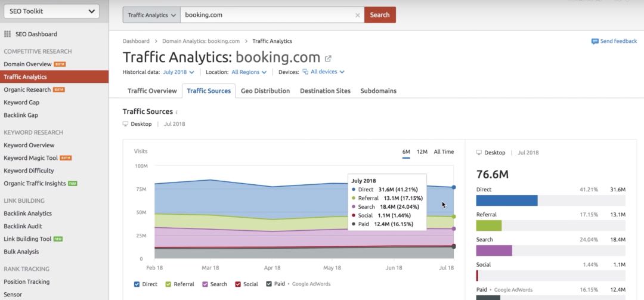Toggle the Paid legend checkbox
This screenshot has width=644, height=300.
point(269,284)
